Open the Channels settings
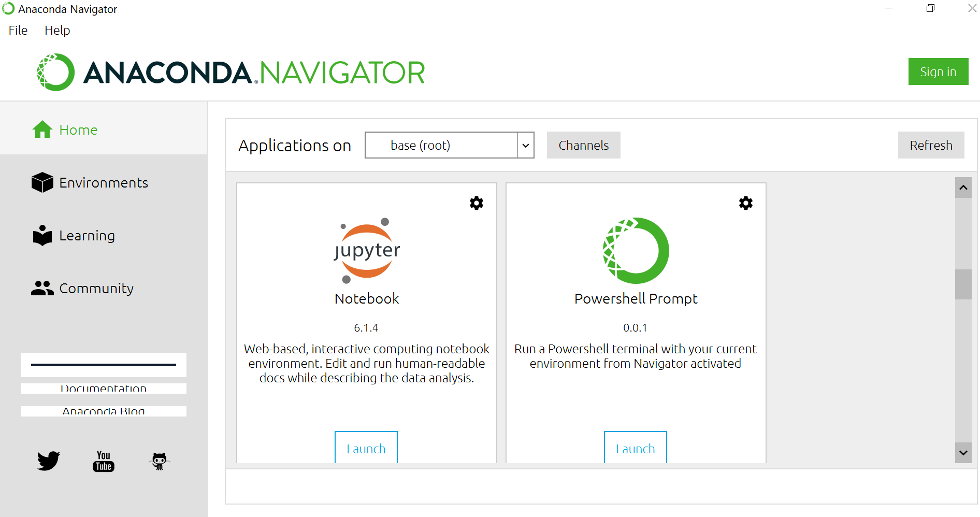This screenshot has height=517, width=980. 583,145
